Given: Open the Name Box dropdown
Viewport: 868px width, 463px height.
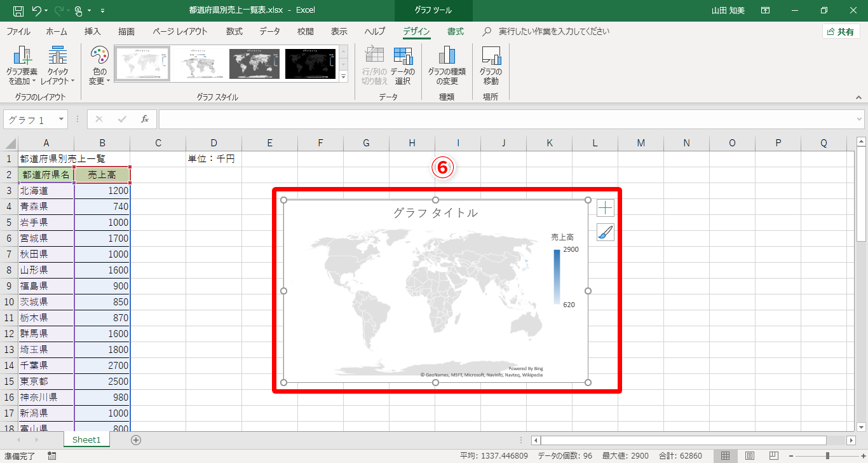Looking at the screenshot, I should point(62,120).
